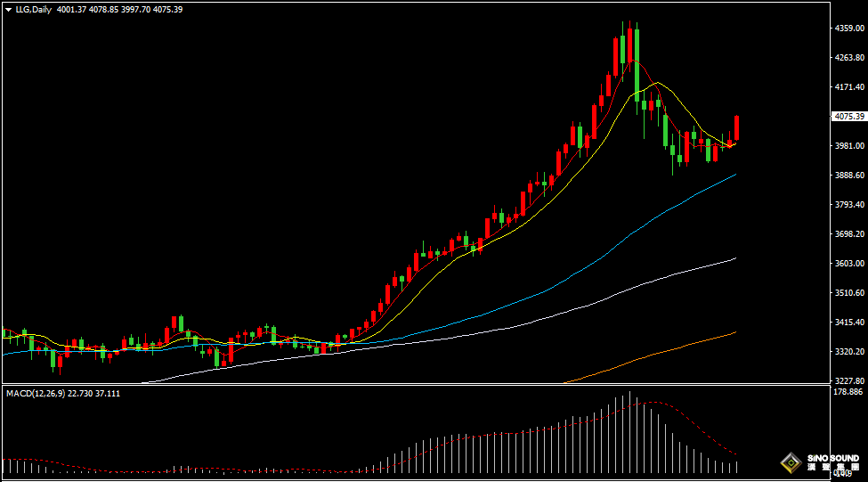Click the 3981.00 label on price axis
This screenshot has height=482, width=868.
849,146
